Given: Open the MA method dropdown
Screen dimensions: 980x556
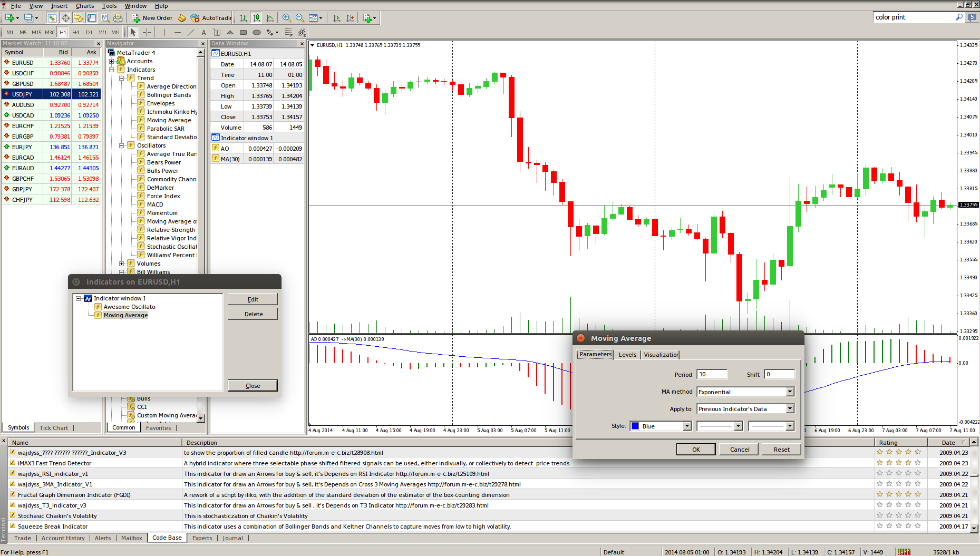Looking at the screenshot, I should [x=790, y=392].
